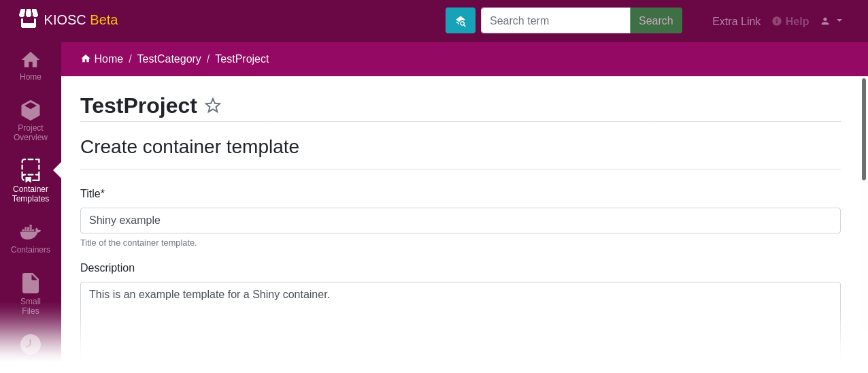The height and width of the screenshot is (373, 868).
Task: Open the Small Files document icon
Action: click(31, 283)
